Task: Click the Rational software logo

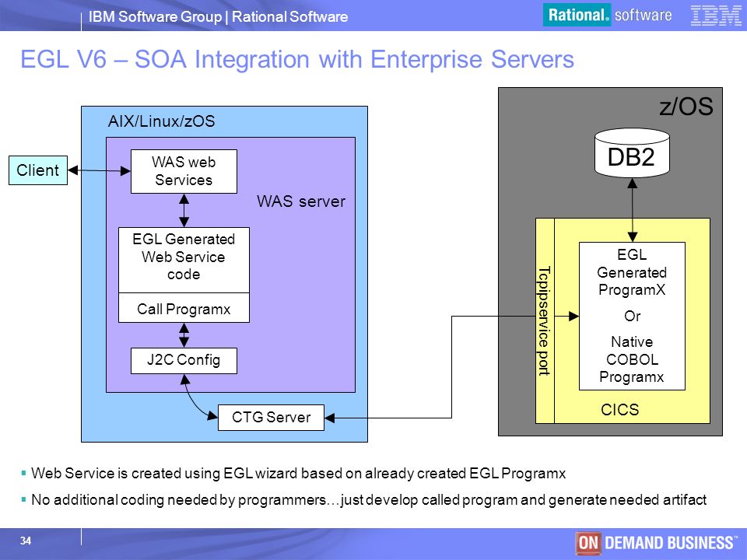Action: coord(608,15)
